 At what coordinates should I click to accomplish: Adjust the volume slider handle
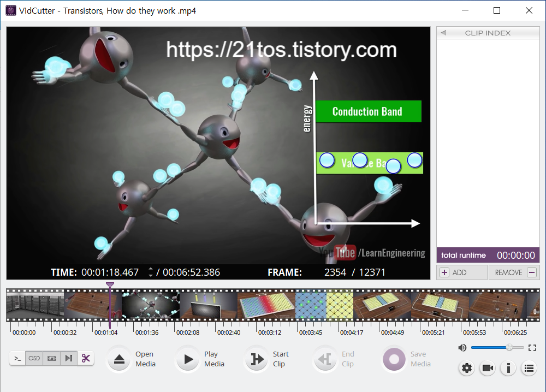click(x=509, y=347)
